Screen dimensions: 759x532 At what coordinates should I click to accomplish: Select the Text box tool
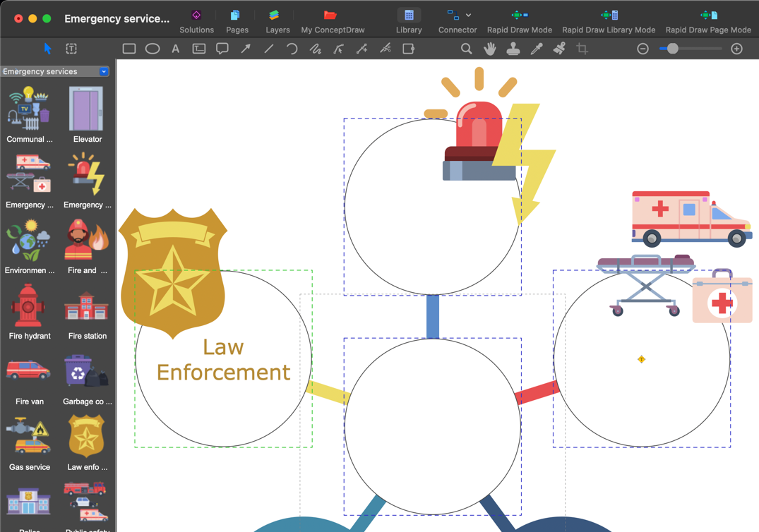pos(199,49)
